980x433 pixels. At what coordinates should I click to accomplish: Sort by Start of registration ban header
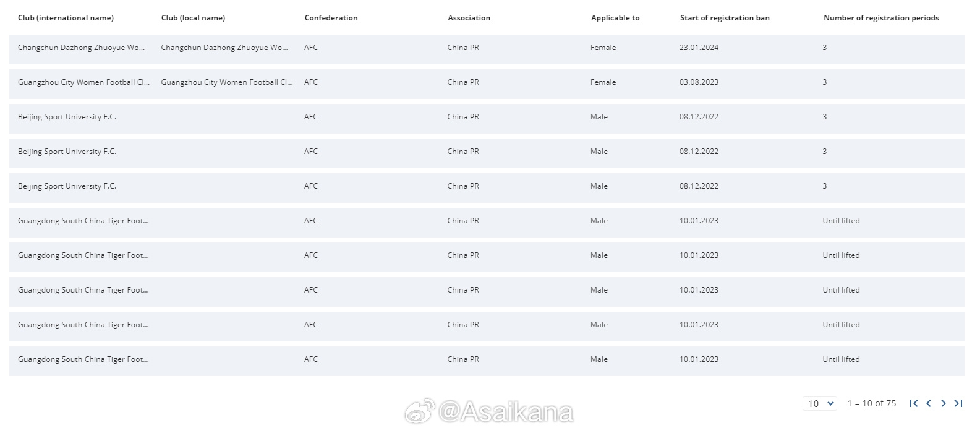(725, 18)
